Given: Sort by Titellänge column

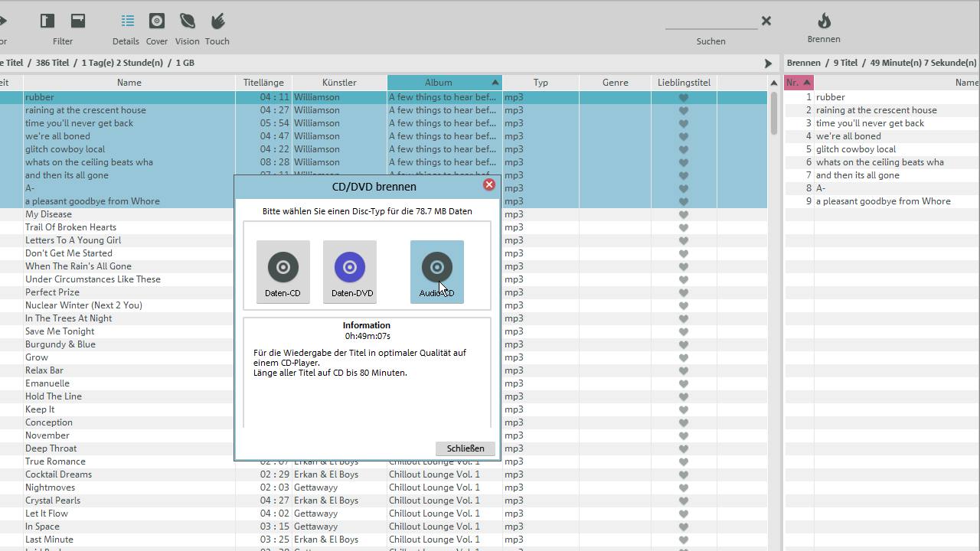Looking at the screenshot, I should pyautogui.click(x=263, y=82).
